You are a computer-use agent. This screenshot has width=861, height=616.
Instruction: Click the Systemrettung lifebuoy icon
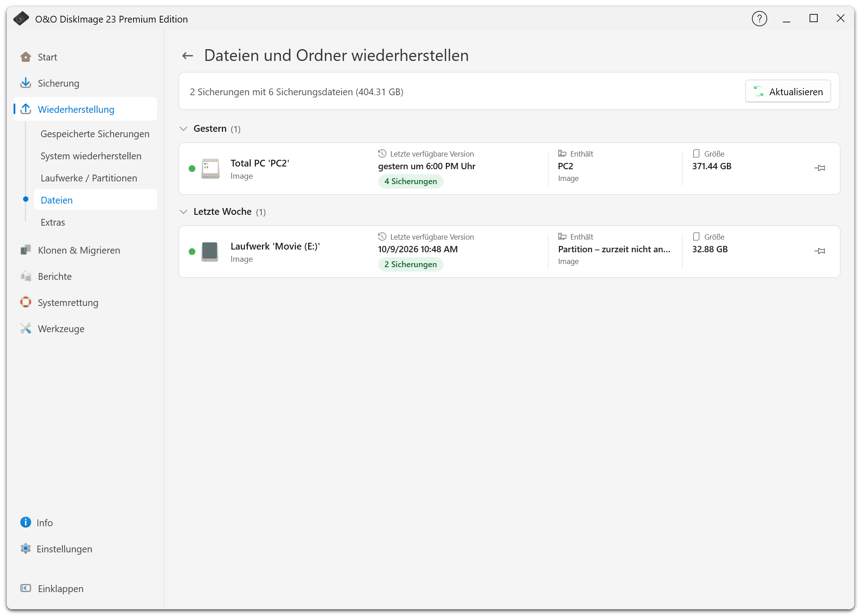pyautogui.click(x=26, y=302)
